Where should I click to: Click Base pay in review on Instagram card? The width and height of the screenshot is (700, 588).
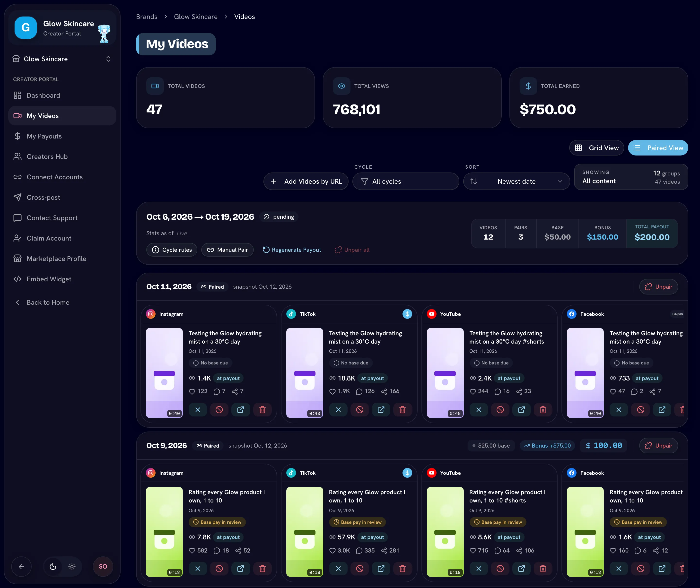[218, 522]
